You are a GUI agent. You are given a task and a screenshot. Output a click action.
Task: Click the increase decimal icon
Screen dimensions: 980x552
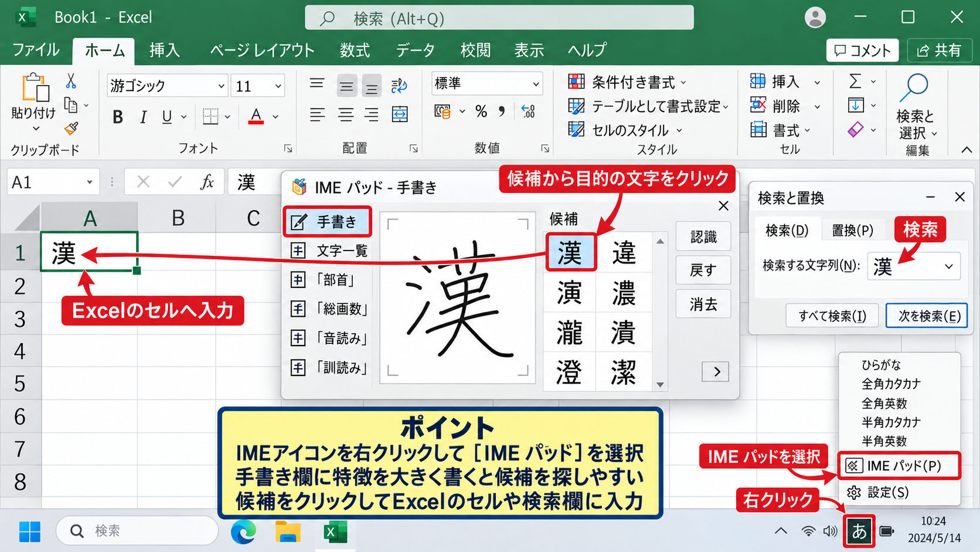click(x=528, y=111)
